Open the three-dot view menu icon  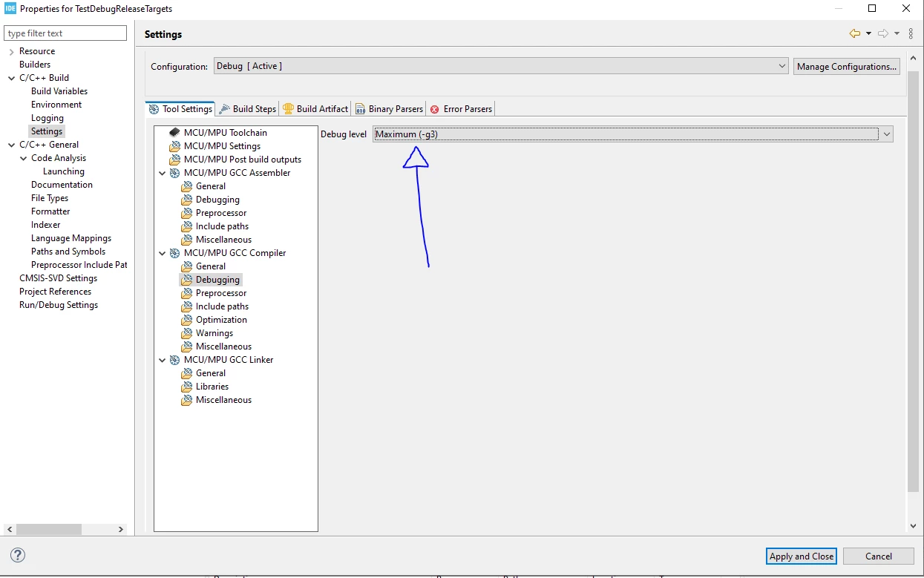[911, 33]
